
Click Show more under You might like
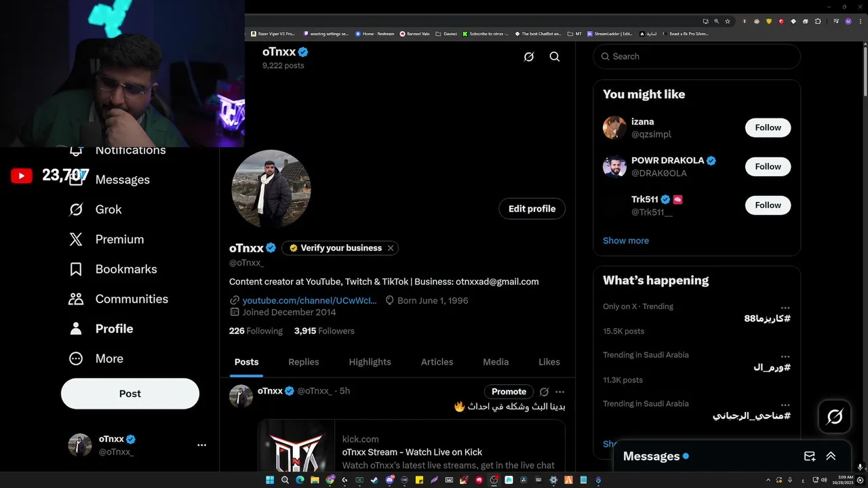(x=626, y=241)
